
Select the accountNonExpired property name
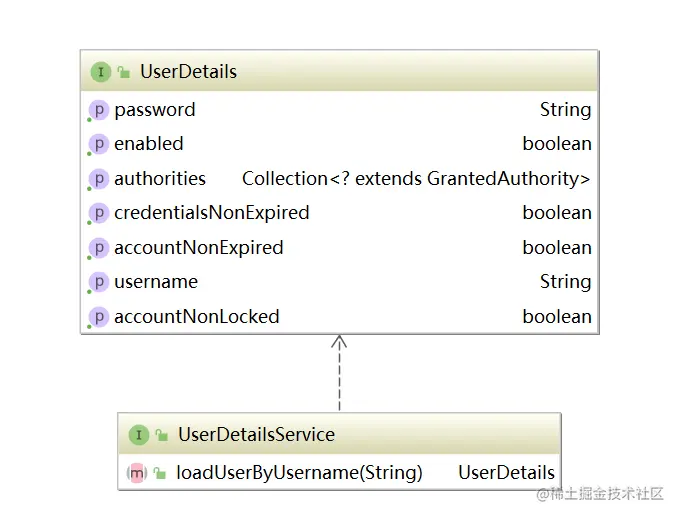pos(198,249)
